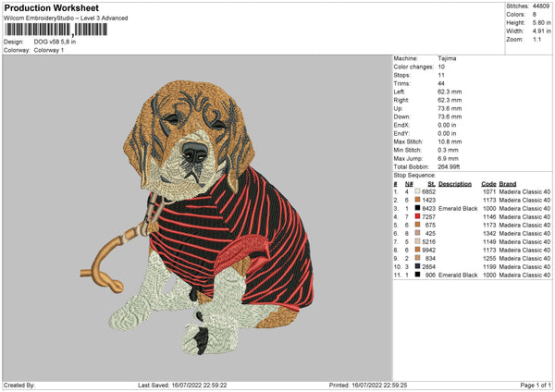The image size is (555, 392).
Task: Click the 'Right:' label
Action: coord(401,100)
